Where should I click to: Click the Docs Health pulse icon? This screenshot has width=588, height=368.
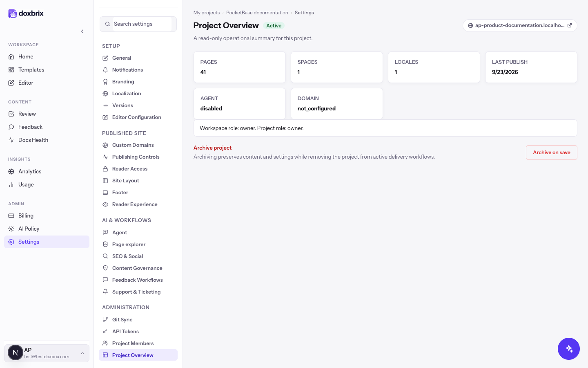click(11, 140)
